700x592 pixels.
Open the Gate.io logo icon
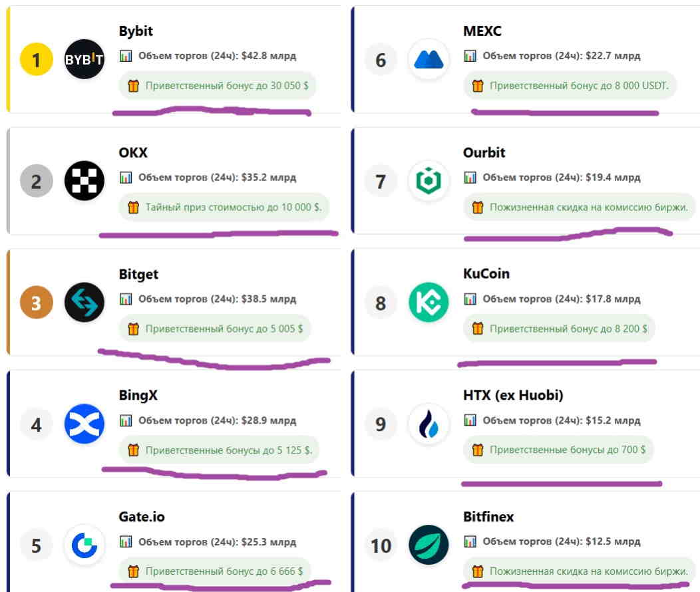tap(85, 545)
